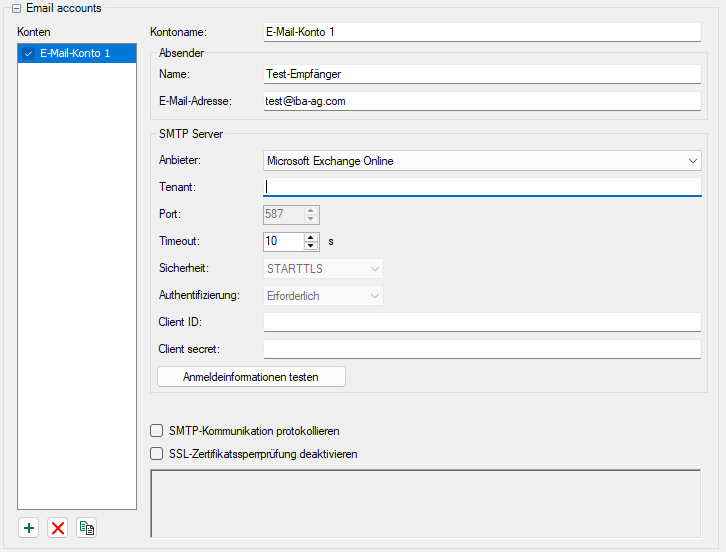Click the Konten list label

[x=34, y=32]
